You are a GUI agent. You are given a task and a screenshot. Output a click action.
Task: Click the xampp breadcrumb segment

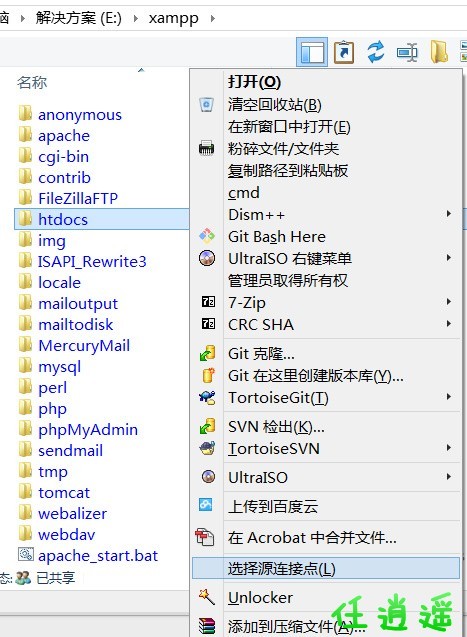(x=173, y=18)
